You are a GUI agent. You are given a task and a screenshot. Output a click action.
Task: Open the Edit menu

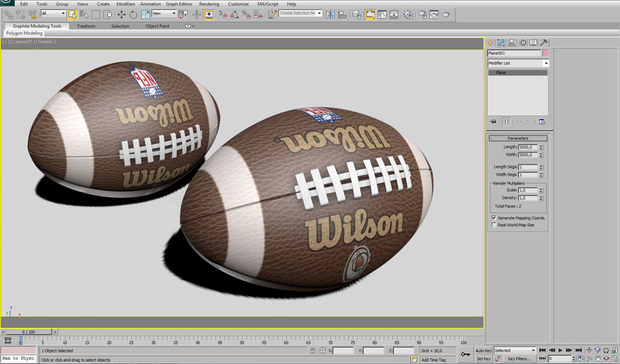(x=24, y=4)
